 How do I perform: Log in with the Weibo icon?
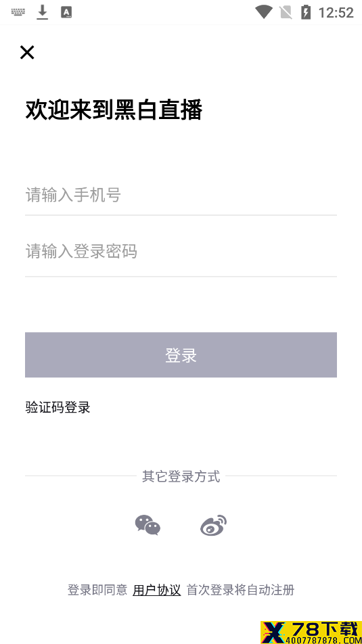(x=213, y=526)
